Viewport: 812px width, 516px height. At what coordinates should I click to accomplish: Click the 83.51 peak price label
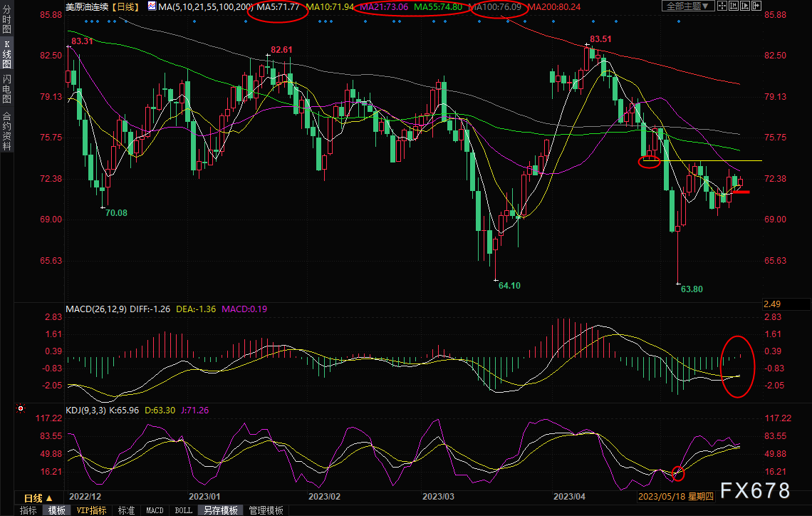tap(600, 39)
